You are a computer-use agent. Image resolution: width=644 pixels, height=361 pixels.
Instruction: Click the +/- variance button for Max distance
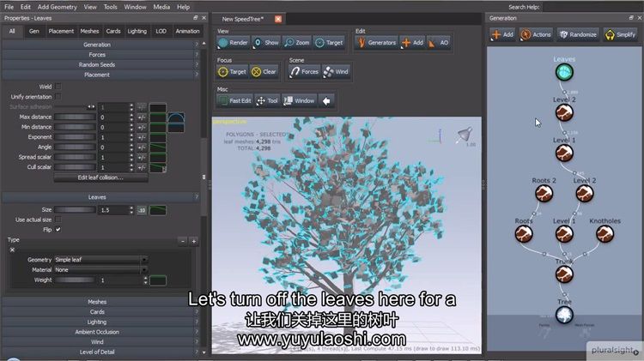point(142,117)
